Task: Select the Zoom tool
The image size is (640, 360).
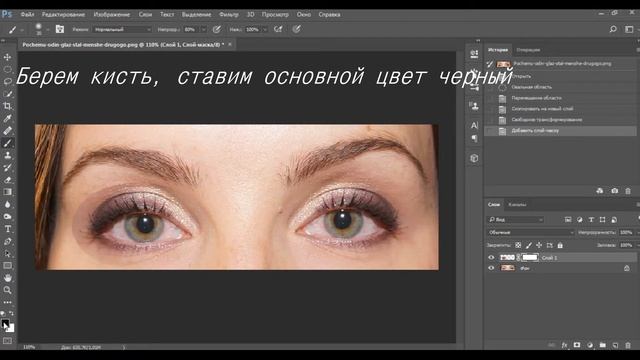Action: pyautogui.click(x=7, y=290)
